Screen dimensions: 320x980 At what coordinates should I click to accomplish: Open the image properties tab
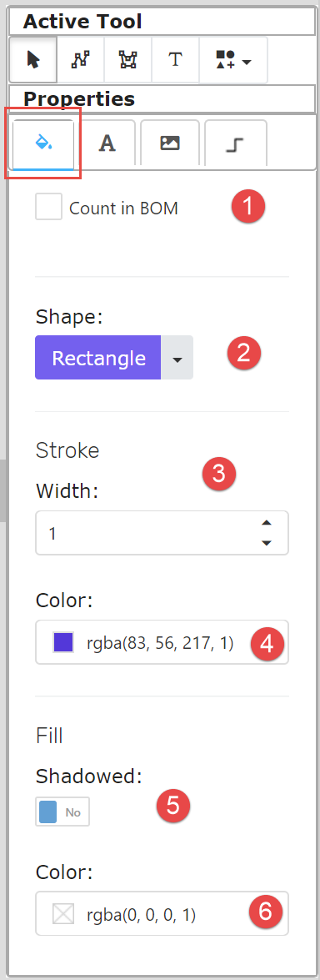point(170,143)
